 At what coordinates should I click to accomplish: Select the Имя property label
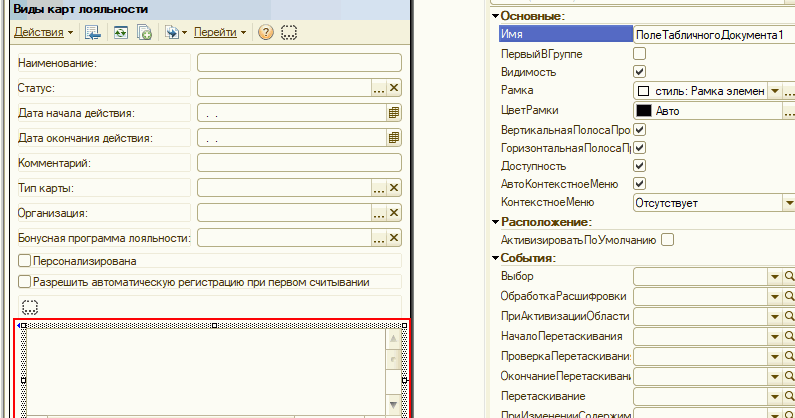click(x=566, y=34)
